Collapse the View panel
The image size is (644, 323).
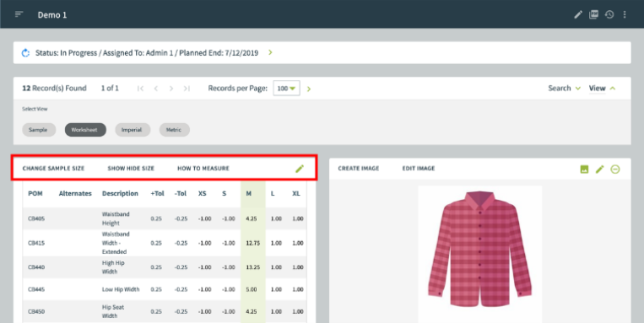pyautogui.click(x=602, y=89)
